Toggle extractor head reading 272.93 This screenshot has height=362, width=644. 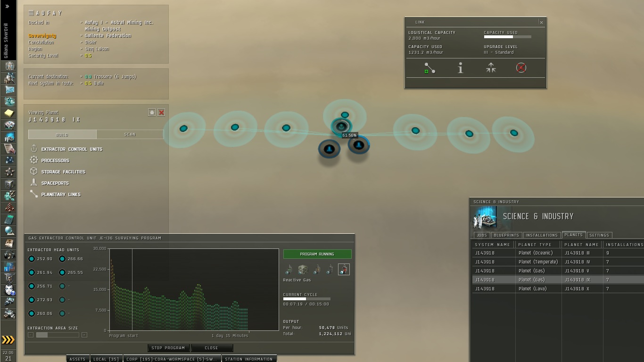[x=32, y=300]
